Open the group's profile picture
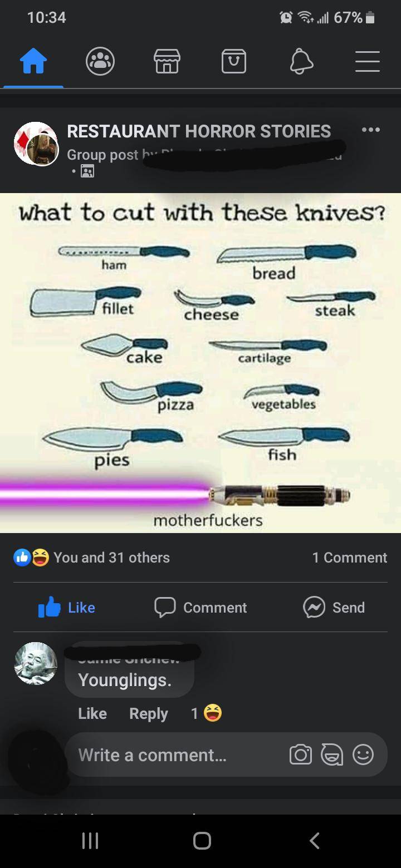 coord(36,144)
